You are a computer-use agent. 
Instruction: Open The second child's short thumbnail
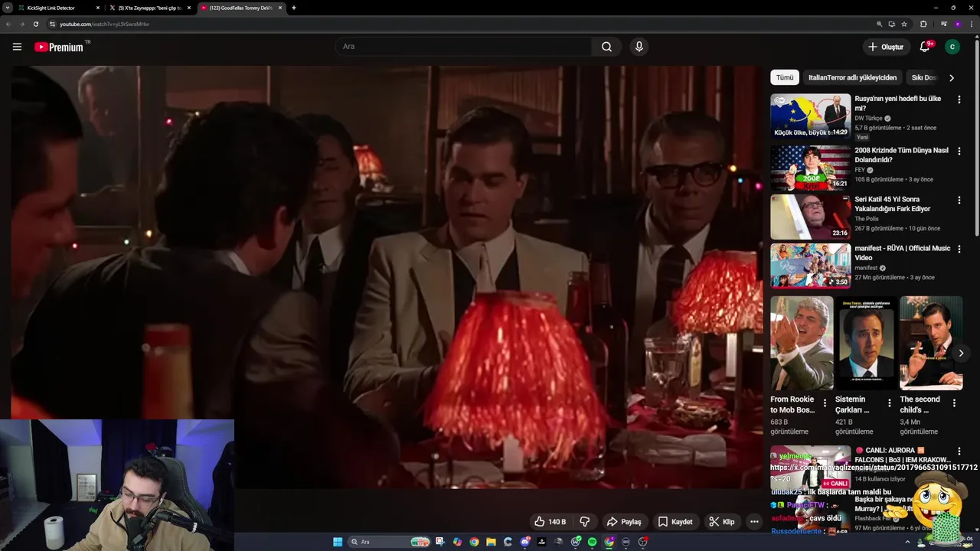(931, 343)
